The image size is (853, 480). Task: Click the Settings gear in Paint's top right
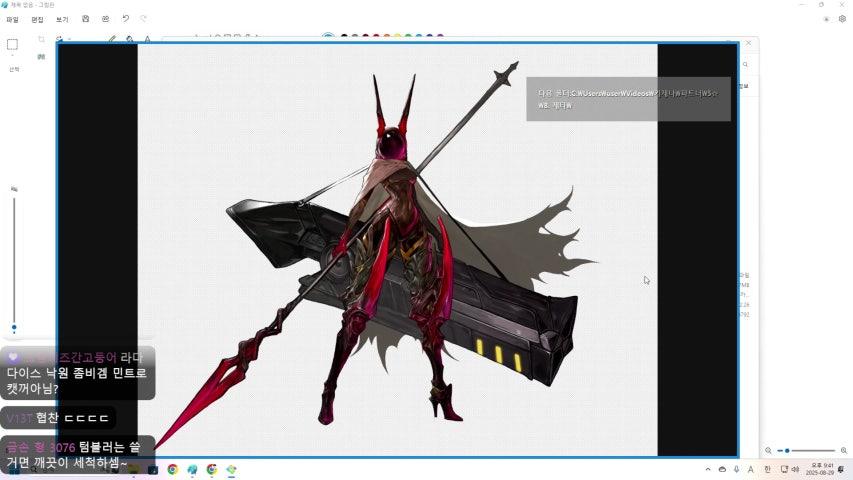(842, 19)
